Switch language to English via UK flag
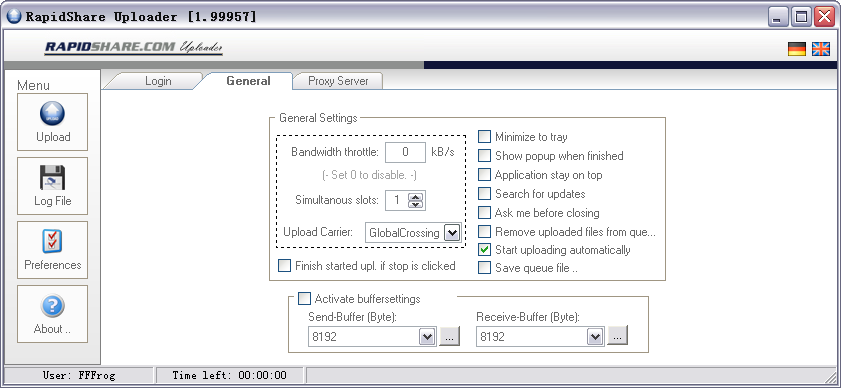Image resolution: width=841 pixels, height=388 pixels. [821, 49]
